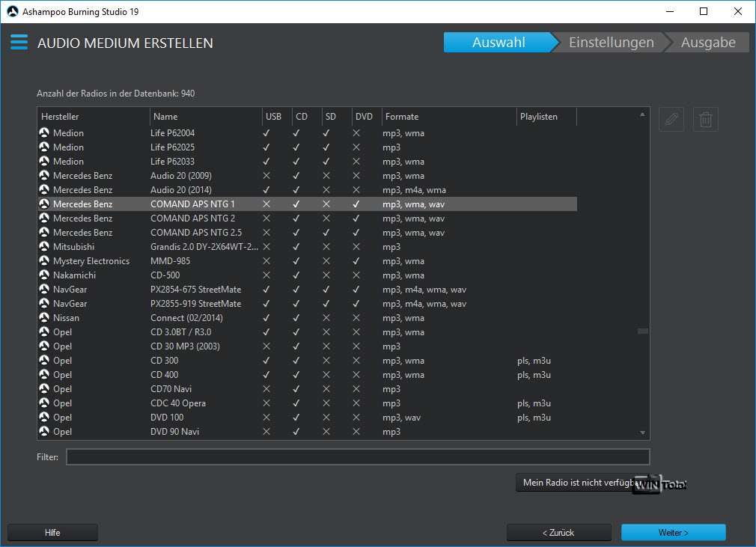Screen dimensions: 756x547
Task: Click the icon beside Mystery Electronics row
Action: coord(44,260)
